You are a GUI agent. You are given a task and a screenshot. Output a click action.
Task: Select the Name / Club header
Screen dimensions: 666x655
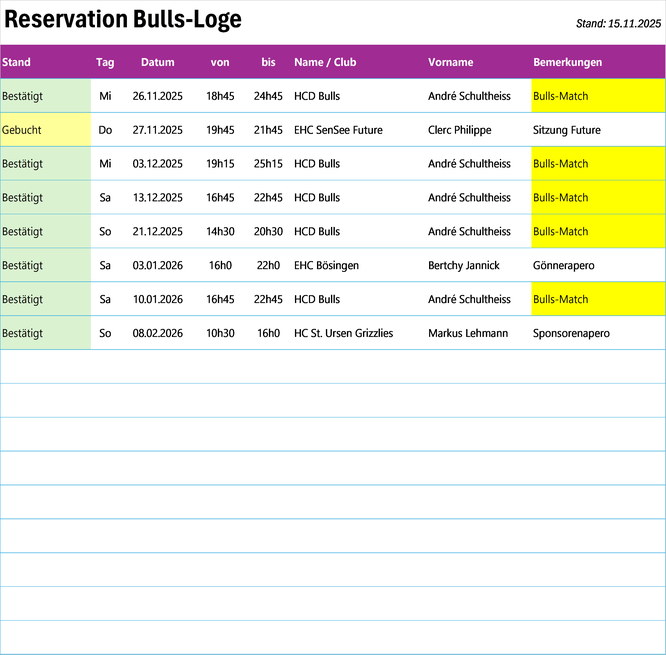pos(325,62)
